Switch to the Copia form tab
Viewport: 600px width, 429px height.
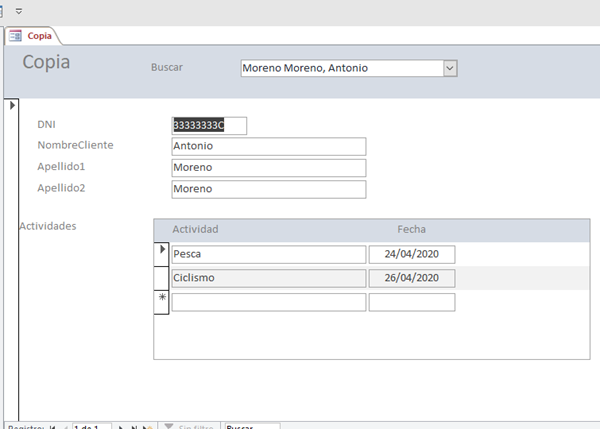coord(39,36)
